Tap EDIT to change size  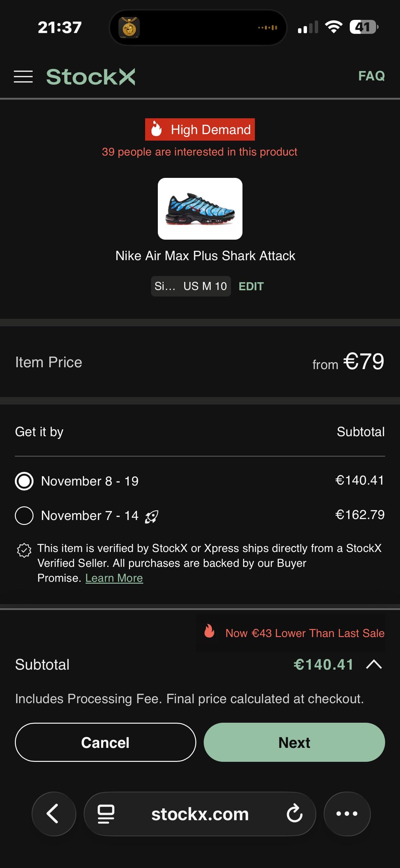click(x=251, y=287)
